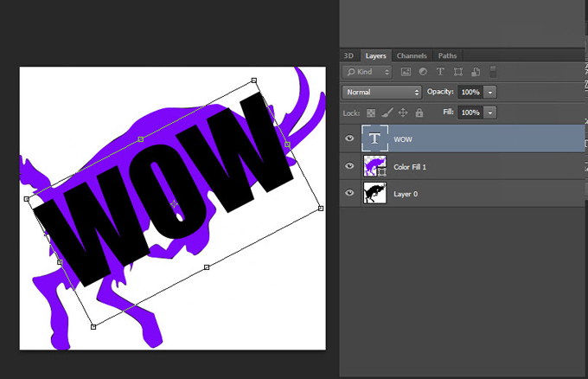Lock transparent pixels
This screenshot has height=379, width=588.
pos(370,113)
